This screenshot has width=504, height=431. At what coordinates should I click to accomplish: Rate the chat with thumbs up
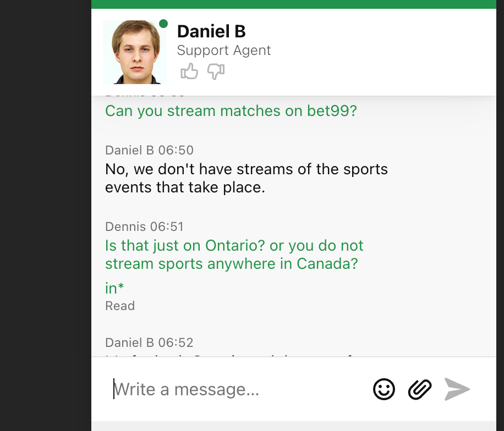189,71
